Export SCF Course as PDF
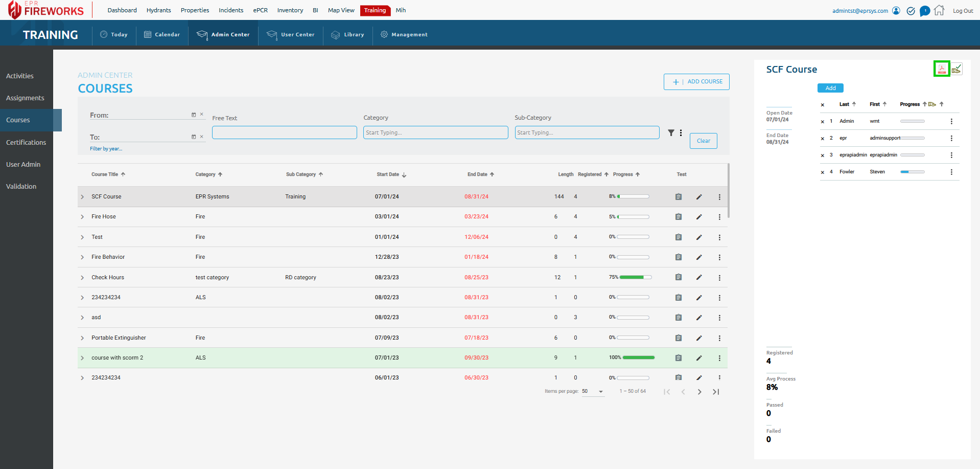 [941, 69]
